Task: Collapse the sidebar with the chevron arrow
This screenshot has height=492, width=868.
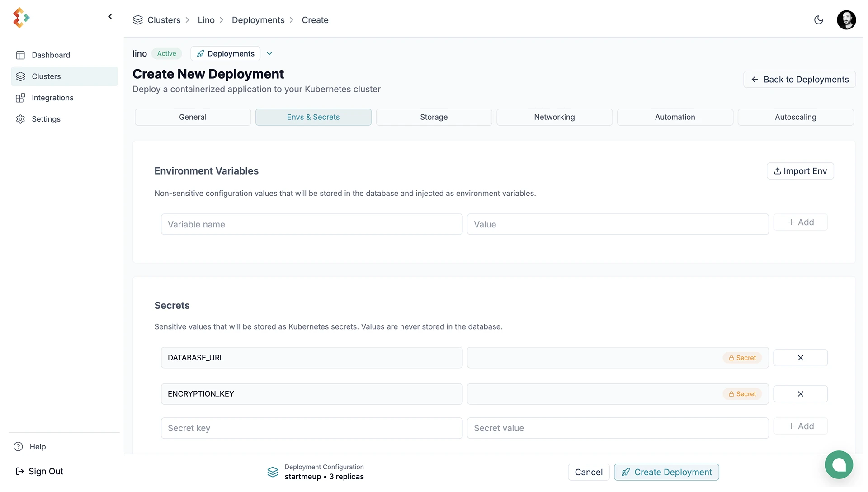Action: point(110,17)
